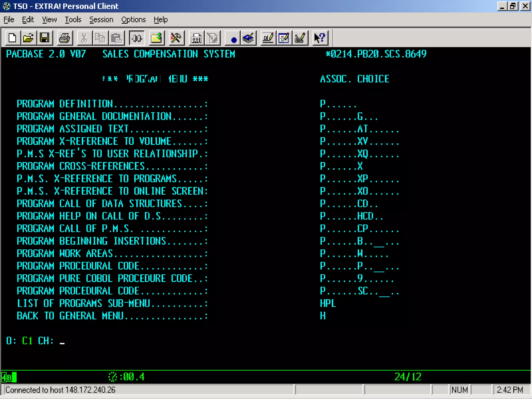Open the Tools menu
This screenshot has width=532, height=399.
(73, 20)
